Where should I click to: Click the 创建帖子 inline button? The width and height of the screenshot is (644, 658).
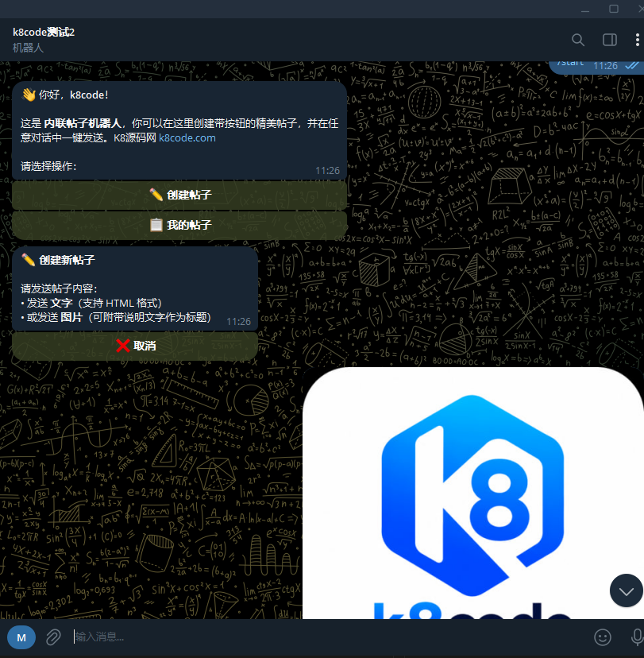[179, 195]
